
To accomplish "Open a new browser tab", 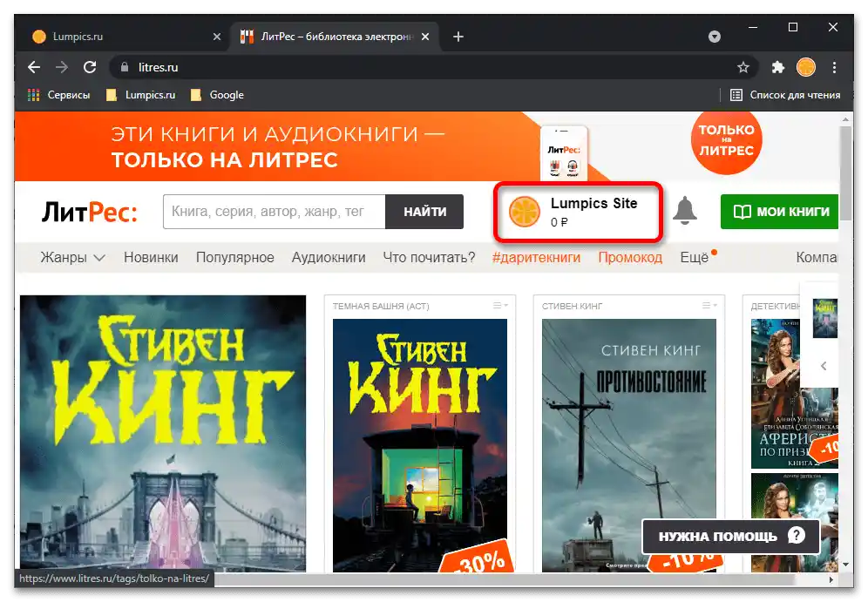I will (x=458, y=37).
